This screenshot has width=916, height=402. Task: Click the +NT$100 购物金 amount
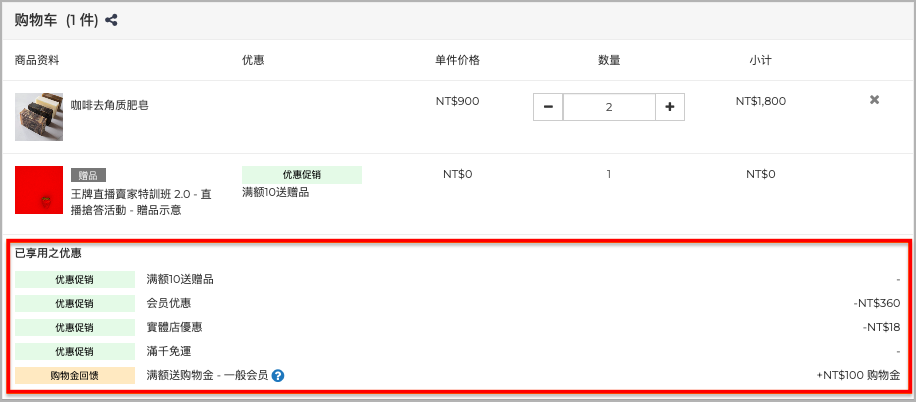[858, 376]
